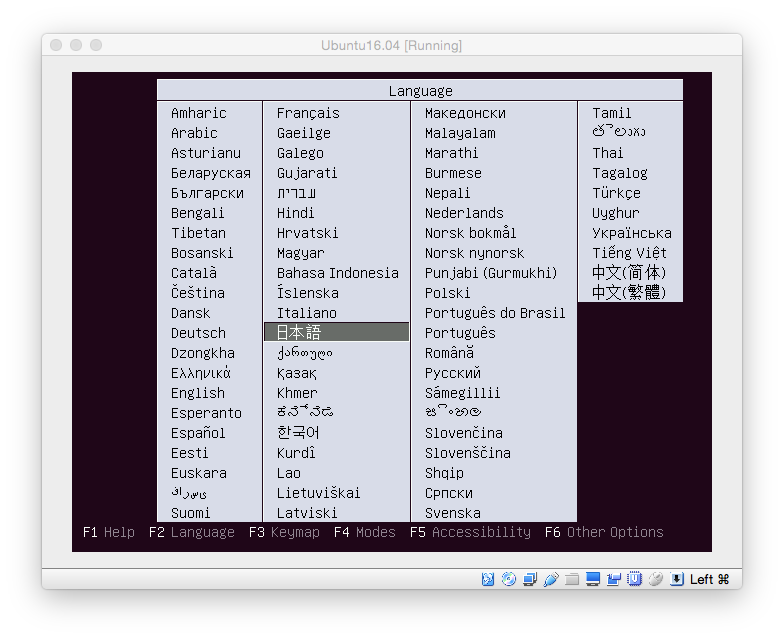Select Norsk nynorsk in the list
Image resolution: width=784 pixels, height=639 pixels.
(x=474, y=253)
